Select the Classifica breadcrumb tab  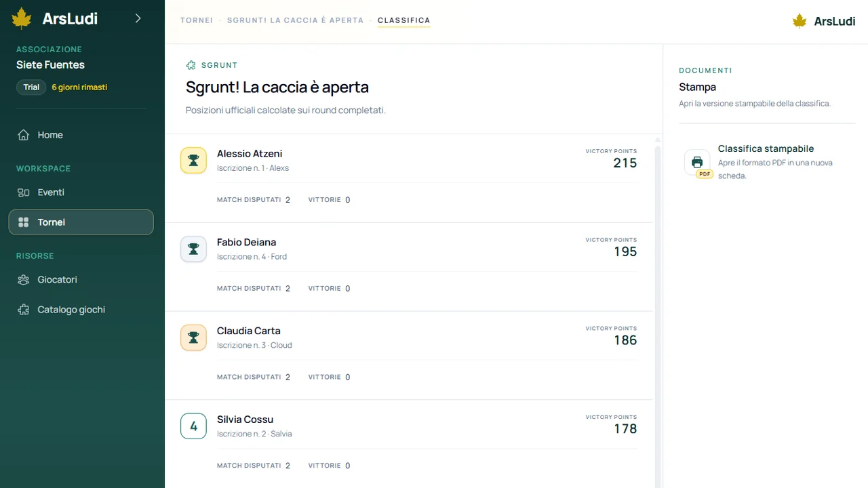point(404,20)
